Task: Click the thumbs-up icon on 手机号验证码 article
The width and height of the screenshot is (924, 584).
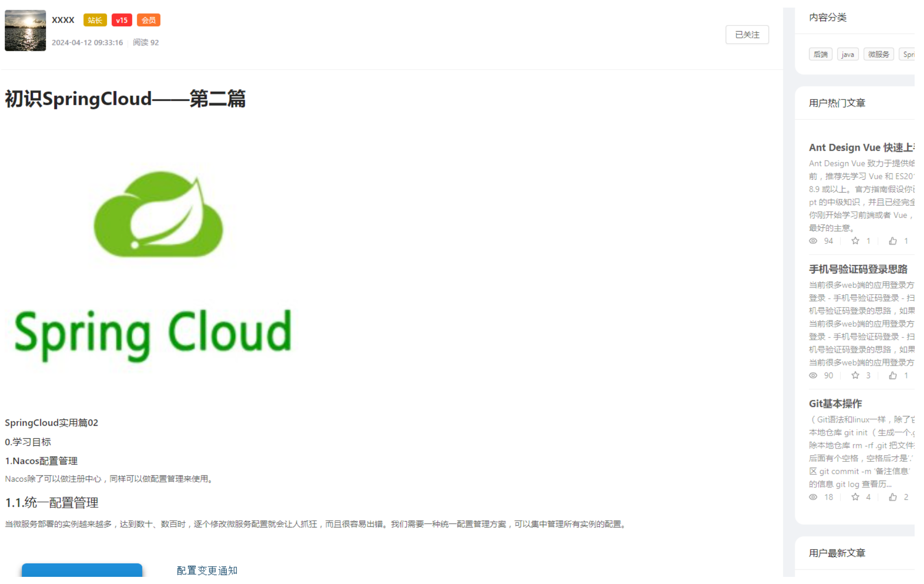Action: 892,376
